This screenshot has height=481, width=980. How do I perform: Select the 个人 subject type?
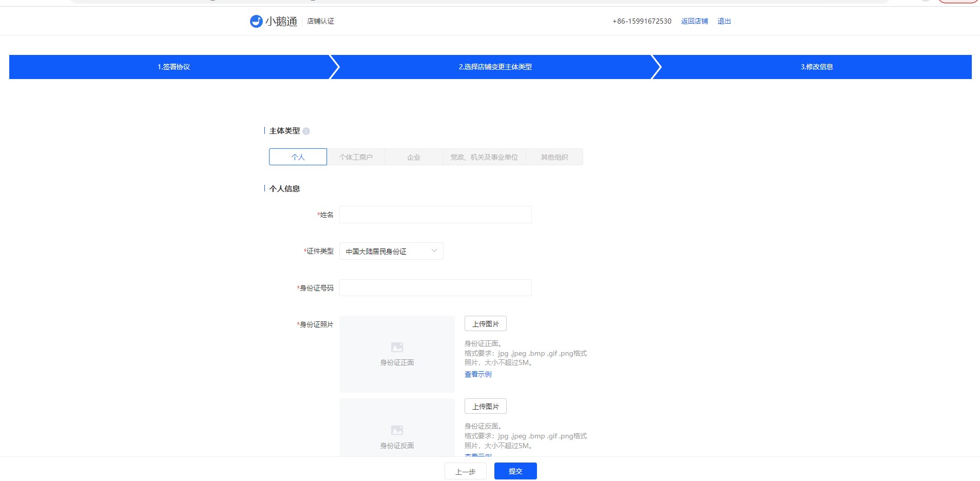pyautogui.click(x=298, y=157)
